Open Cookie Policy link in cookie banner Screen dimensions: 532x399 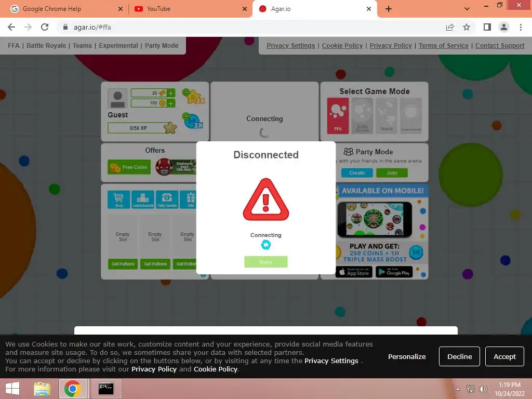coord(216,369)
